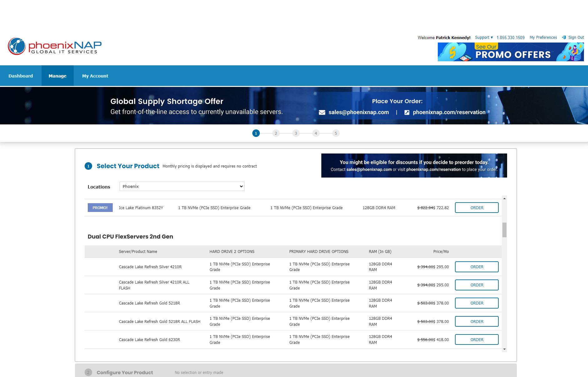Click the external link icon beside reservation URL
The image size is (588, 377).
point(407,113)
